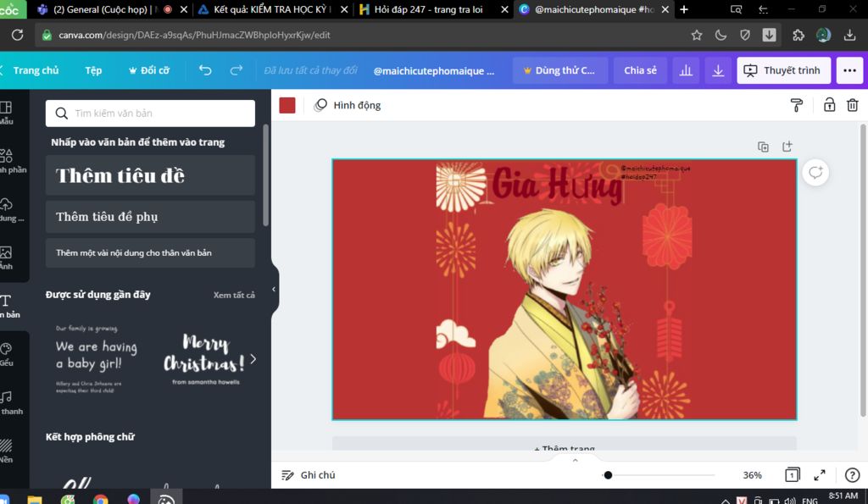Click the browser shield icon
The width and height of the screenshot is (868, 504).
745,35
